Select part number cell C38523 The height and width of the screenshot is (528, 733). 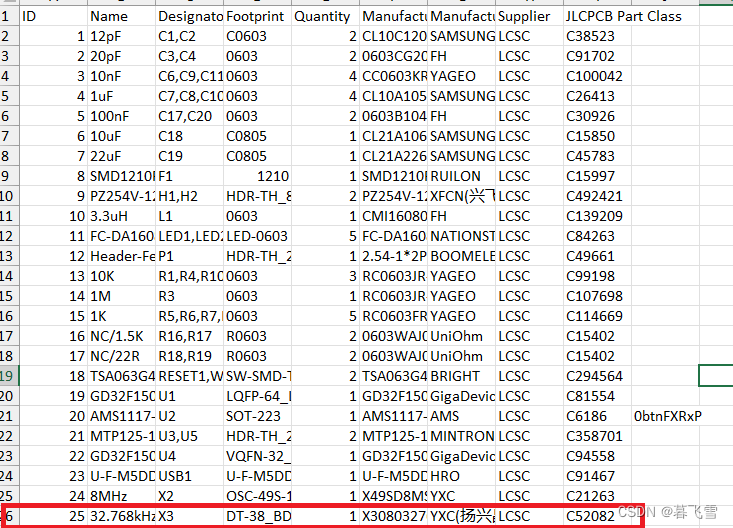tap(597, 36)
